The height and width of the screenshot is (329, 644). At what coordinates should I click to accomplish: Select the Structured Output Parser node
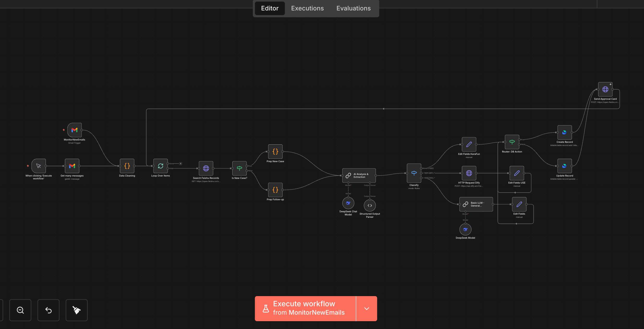(370, 205)
